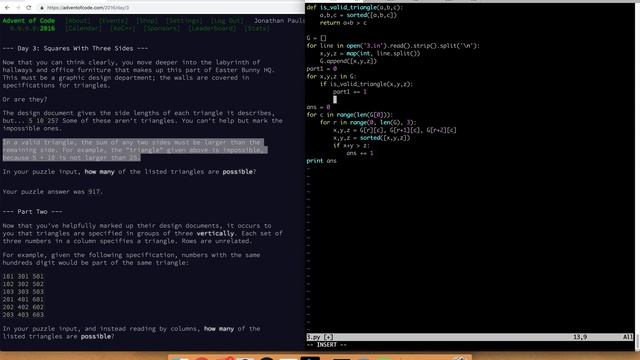Viewport: 640px width, 360px height.
Task: Open the [Events] link
Action: tap(113, 20)
